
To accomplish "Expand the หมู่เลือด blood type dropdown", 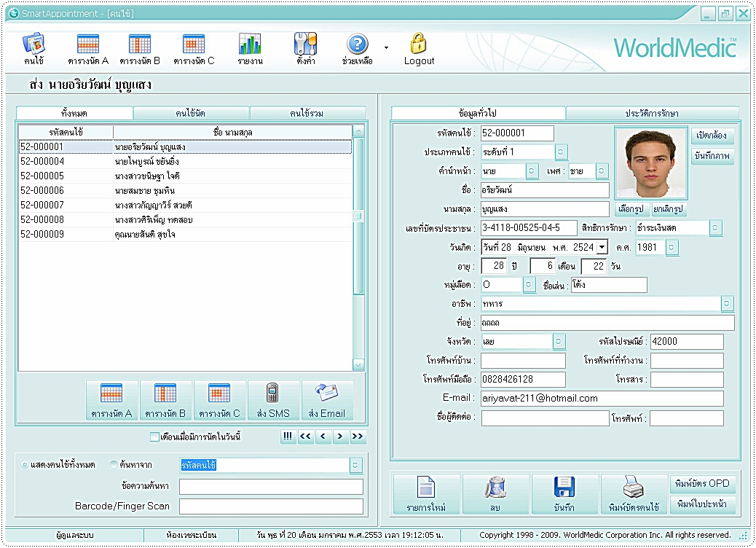I will [529, 285].
